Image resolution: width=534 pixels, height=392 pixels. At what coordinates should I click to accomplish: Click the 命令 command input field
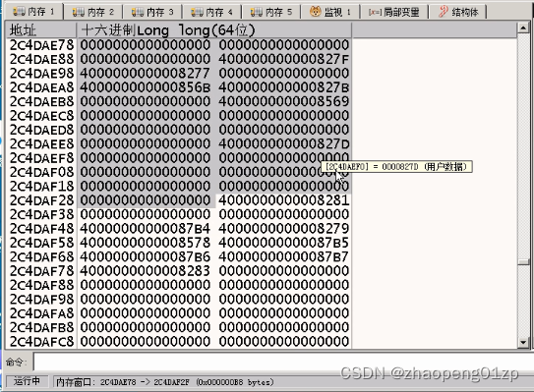pyautogui.click(x=283, y=362)
